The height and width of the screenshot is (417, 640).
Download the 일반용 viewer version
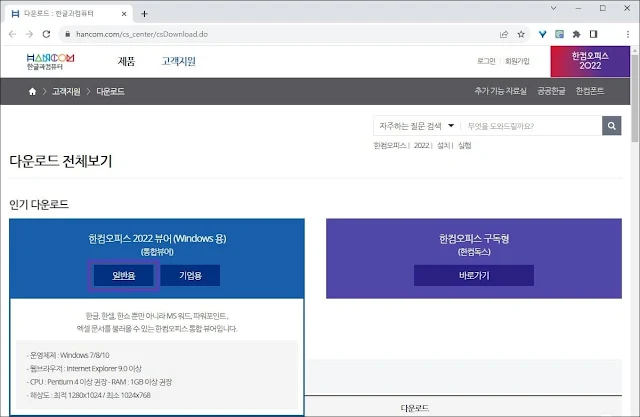coord(124,275)
